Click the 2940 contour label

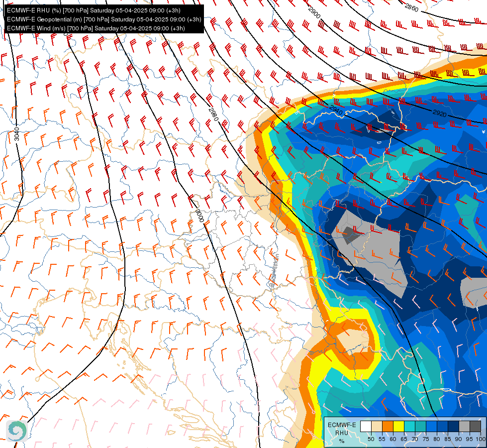tap(336, 110)
